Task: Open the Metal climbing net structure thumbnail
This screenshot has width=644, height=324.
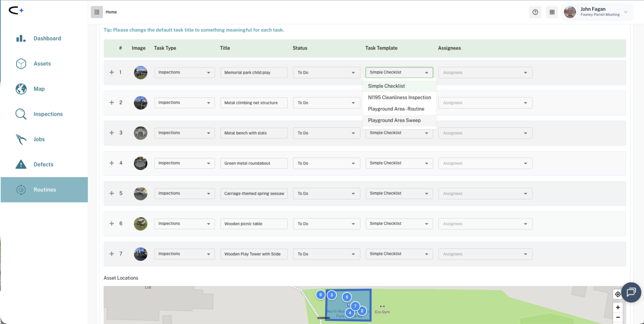Action: click(x=140, y=103)
